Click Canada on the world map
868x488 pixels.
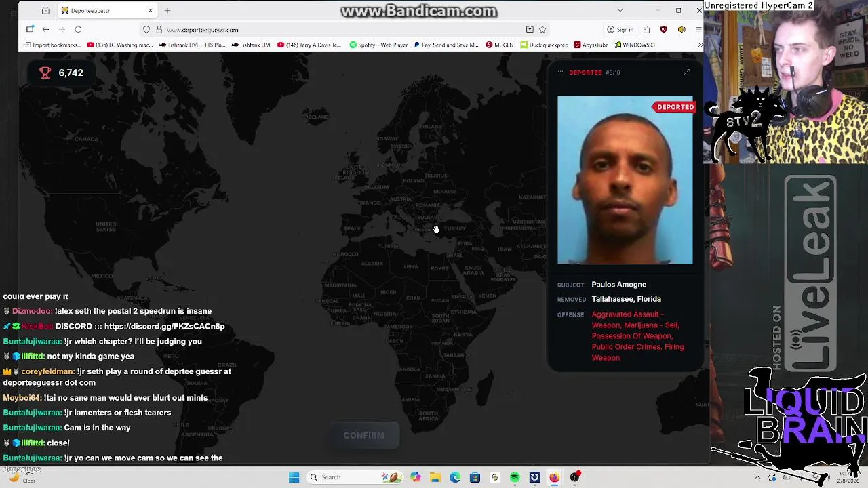pyautogui.click(x=86, y=139)
